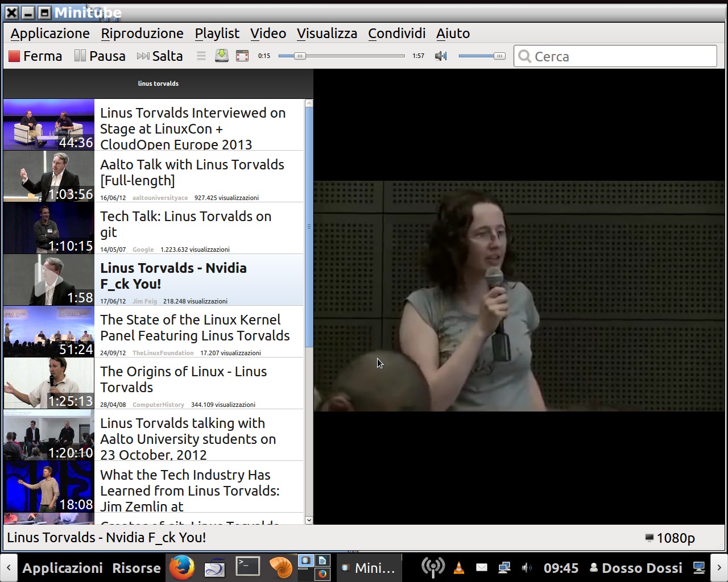Open the Risorse panel menu
The height and width of the screenshot is (582, 728).
pyautogui.click(x=136, y=568)
